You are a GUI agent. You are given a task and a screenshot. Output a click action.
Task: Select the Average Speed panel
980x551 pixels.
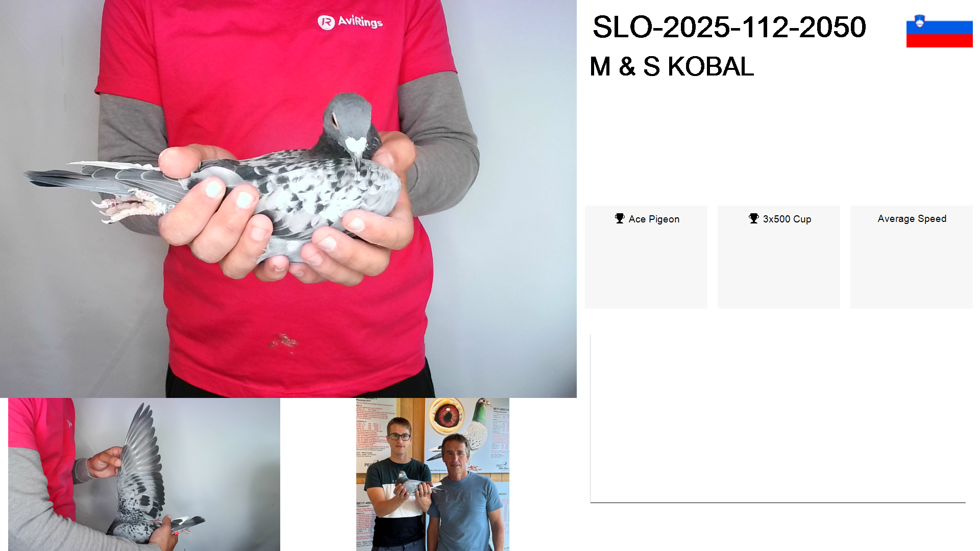click(912, 257)
